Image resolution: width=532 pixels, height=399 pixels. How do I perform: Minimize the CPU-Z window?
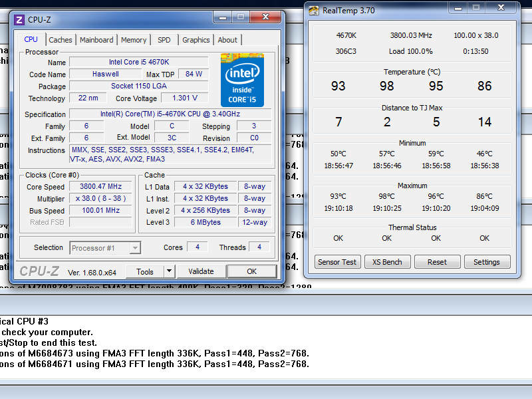click(223, 17)
